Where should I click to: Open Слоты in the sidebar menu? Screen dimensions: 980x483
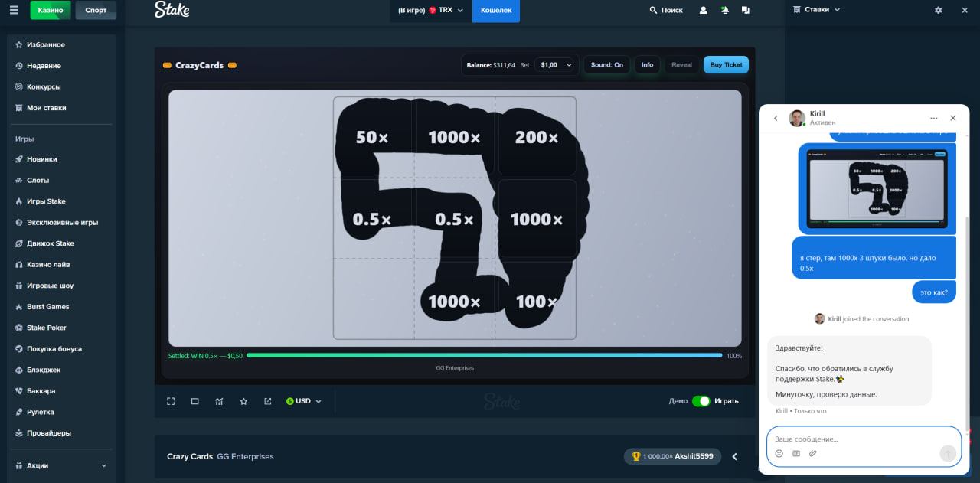pos(38,181)
